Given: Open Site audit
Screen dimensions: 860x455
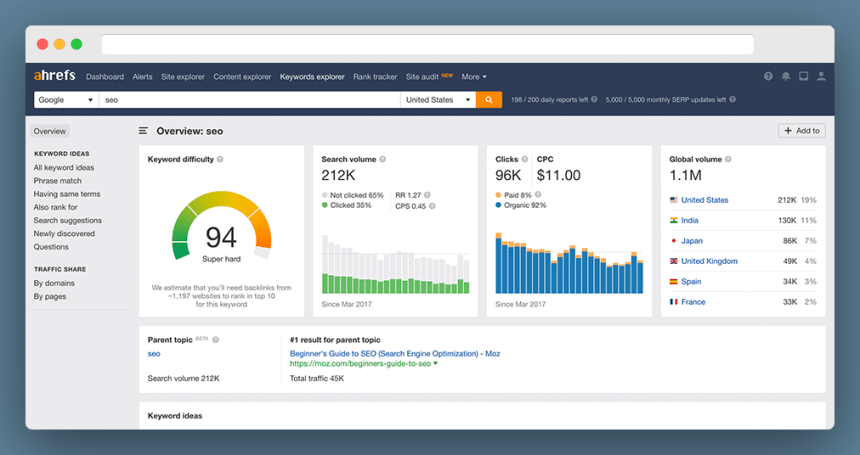Looking at the screenshot, I should point(422,77).
